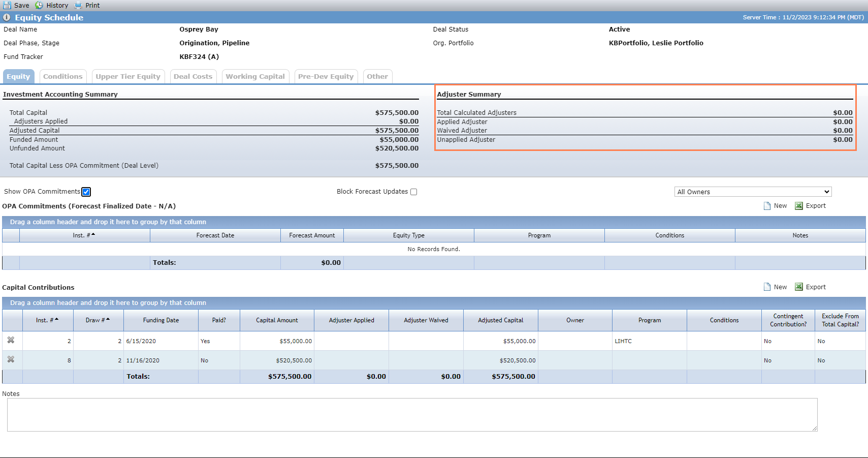Click the Print toolbar label
The image size is (868, 458).
coord(92,5)
